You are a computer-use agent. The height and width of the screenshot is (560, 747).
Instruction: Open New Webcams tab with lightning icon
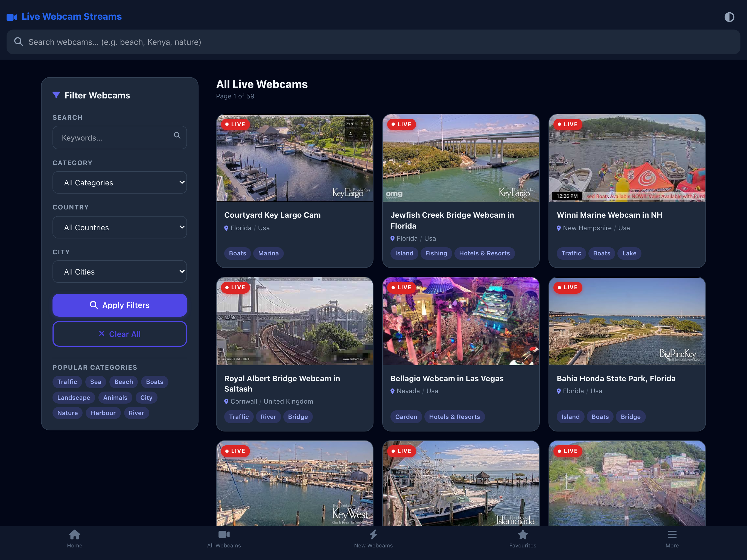[x=373, y=539]
